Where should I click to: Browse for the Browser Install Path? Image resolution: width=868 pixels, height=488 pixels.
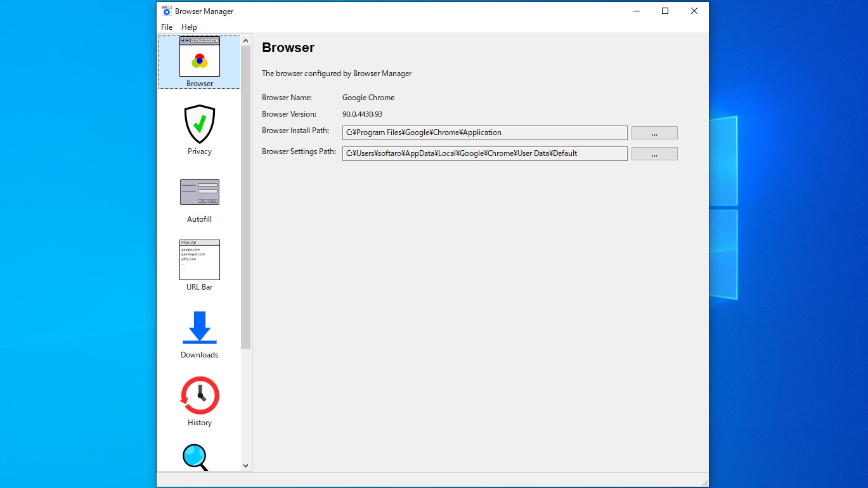click(x=654, y=133)
